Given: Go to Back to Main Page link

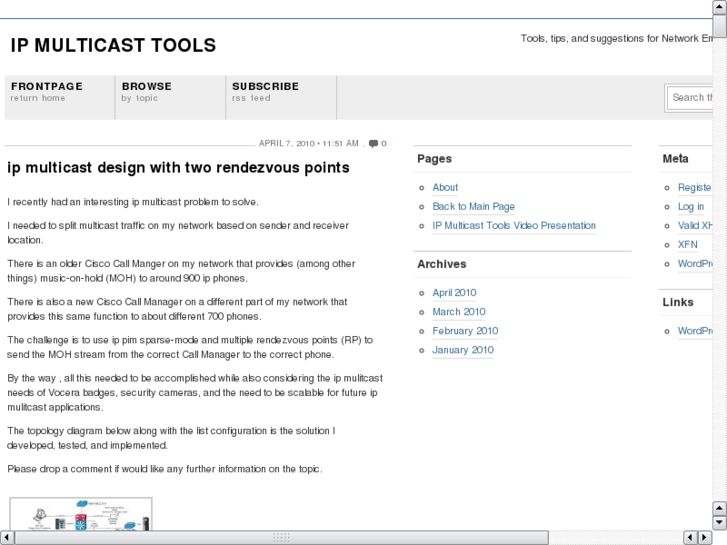Looking at the screenshot, I should pos(473,206).
